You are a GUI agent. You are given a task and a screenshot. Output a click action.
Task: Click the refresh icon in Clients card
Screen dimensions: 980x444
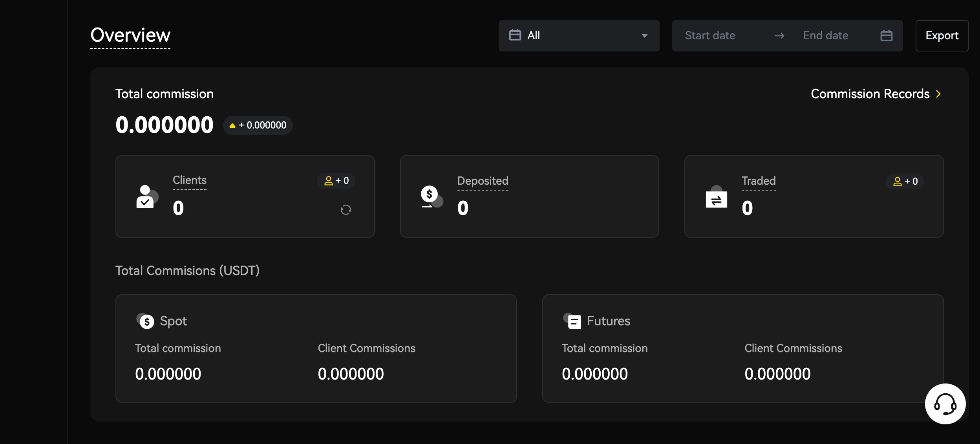click(x=346, y=210)
